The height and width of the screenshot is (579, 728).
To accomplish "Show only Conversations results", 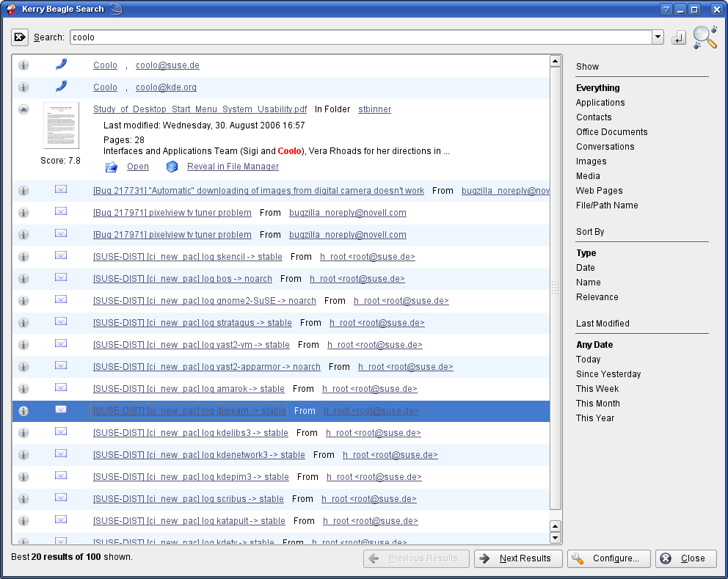I will [x=605, y=147].
